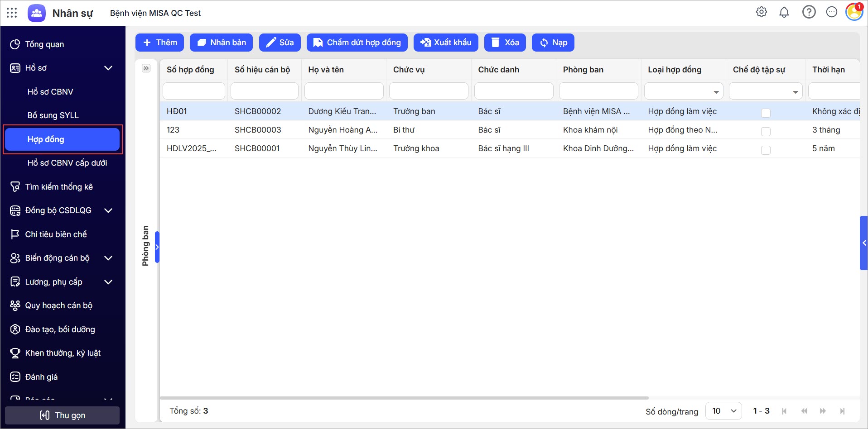Screen dimensions: 868x429
Task: Open Hồ sơ CBNV in the sidebar
Action: [50, 92]
